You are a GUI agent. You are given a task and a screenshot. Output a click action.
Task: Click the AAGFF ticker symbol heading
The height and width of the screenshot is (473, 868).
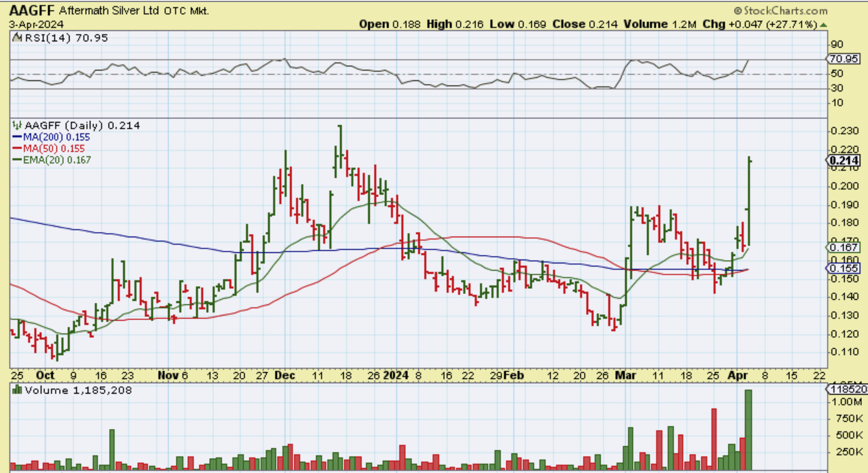[x=32, y=10]
